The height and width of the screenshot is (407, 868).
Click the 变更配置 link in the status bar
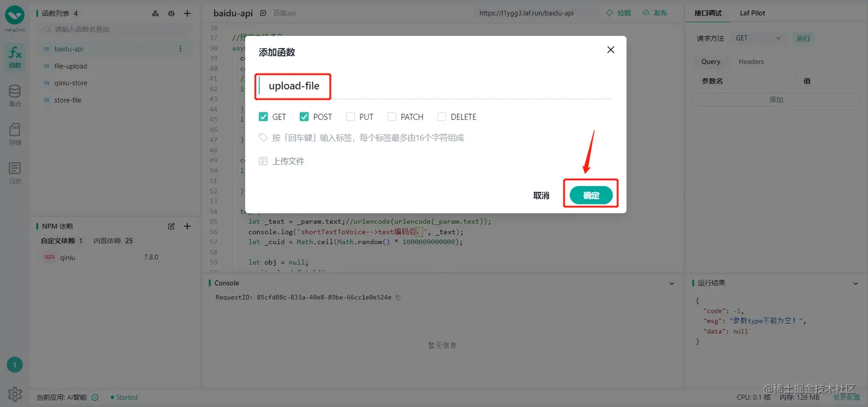click(847, 397)
